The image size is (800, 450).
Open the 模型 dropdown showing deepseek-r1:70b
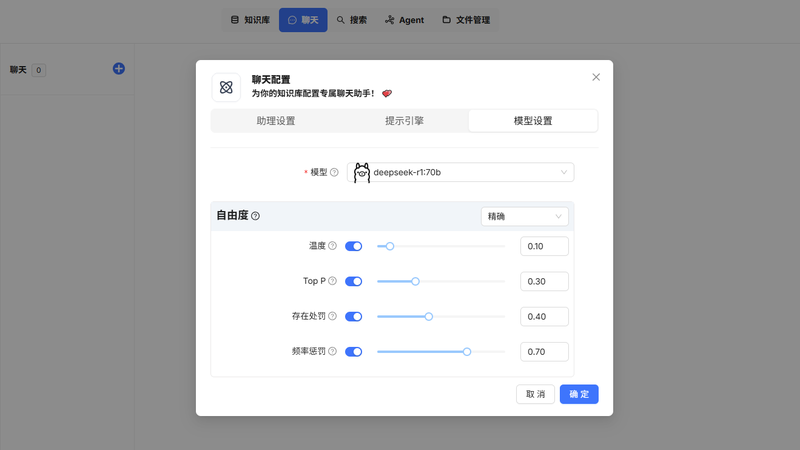(x=460, y=172)
